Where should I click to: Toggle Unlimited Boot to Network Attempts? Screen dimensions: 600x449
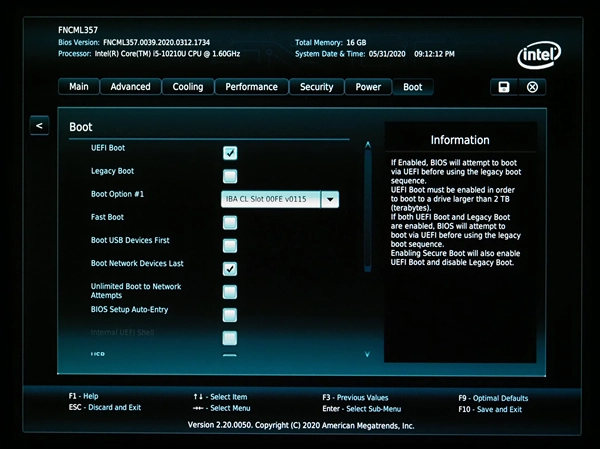click(230, 292)
